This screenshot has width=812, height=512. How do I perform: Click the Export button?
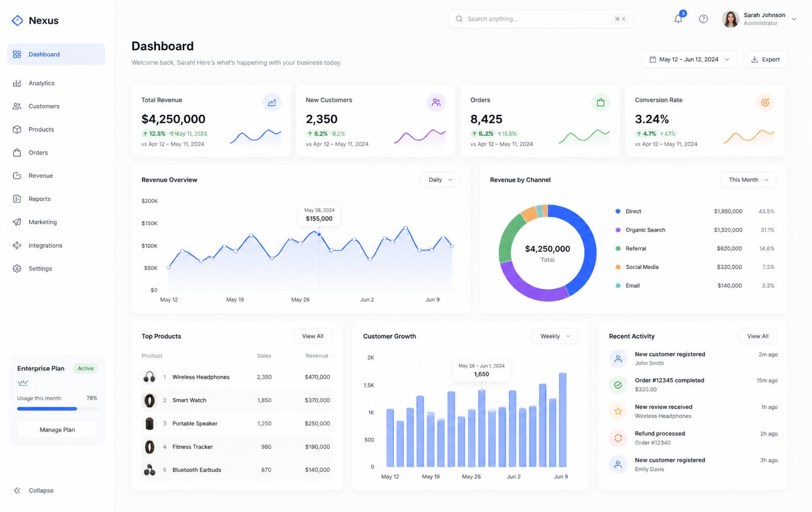766,59
